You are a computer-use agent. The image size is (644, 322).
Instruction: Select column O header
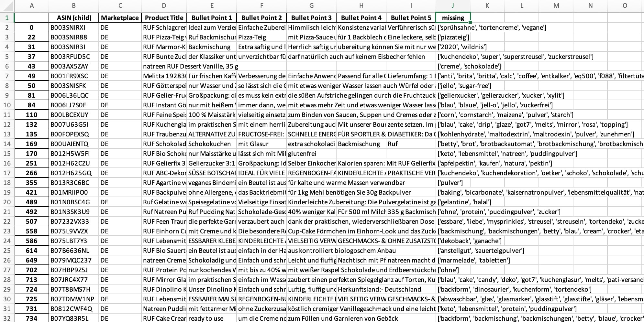(x=625, y=5)
